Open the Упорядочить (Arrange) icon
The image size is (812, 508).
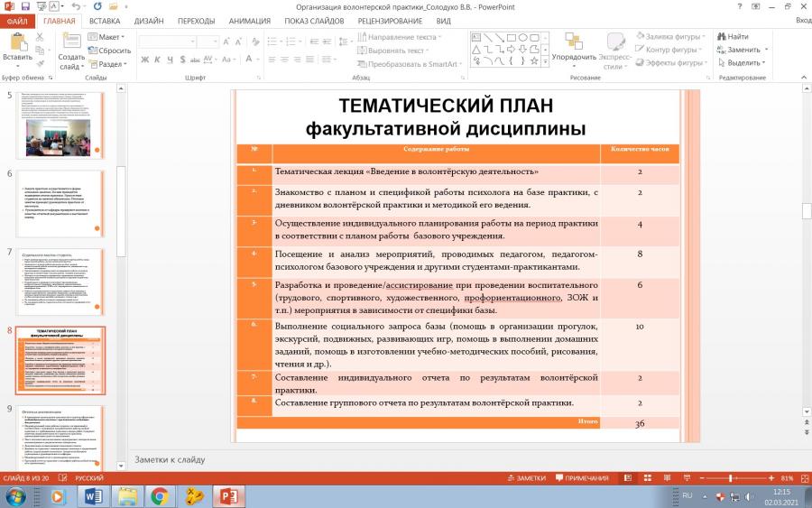tap(573, 41)
